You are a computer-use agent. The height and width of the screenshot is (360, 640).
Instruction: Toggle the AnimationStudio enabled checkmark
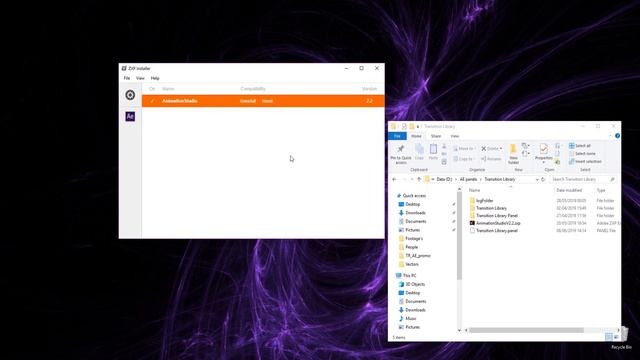[x=152, y=101]
